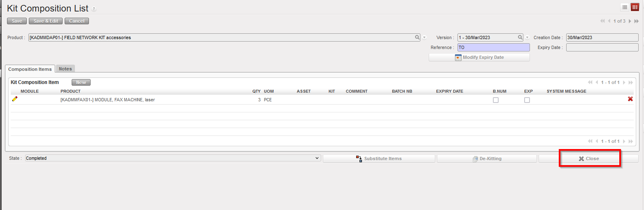Sort by UOM column header
The height and width of the screenshot is (210, 644).
[269, 91]
